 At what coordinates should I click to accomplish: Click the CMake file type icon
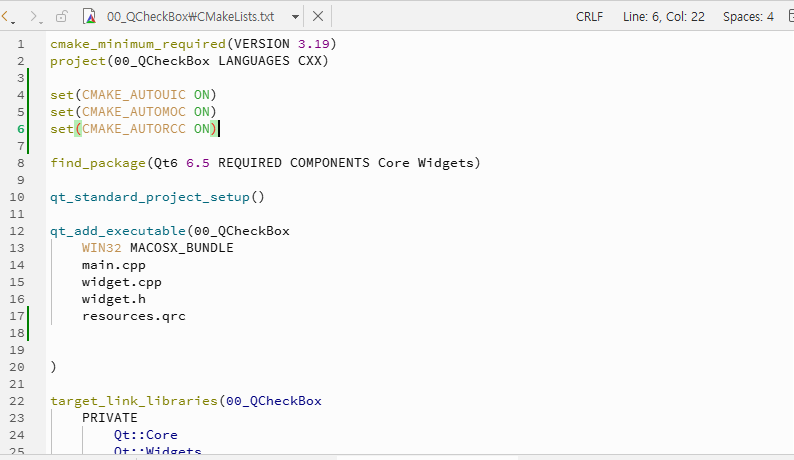[90, 17]
